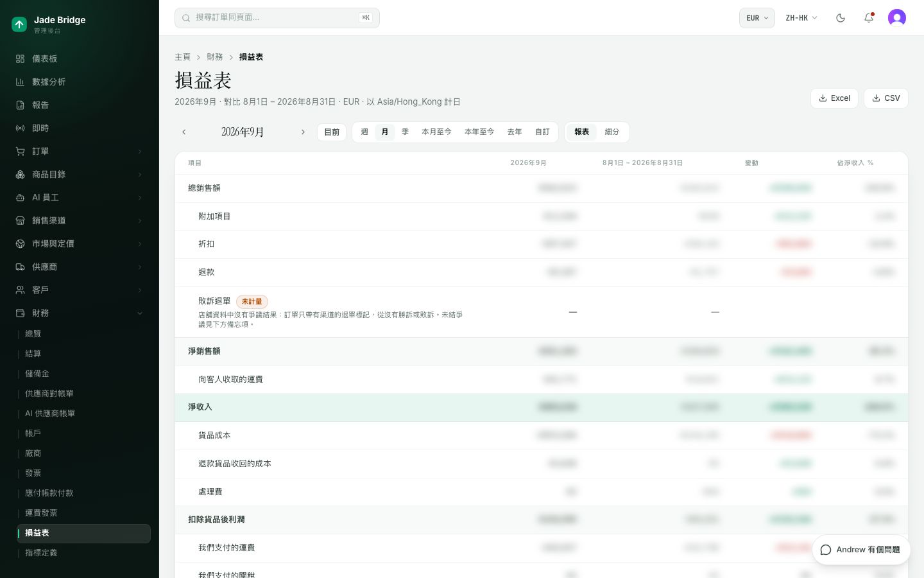This screenshot has width=924, height=578.
Task: Click the 銷售渠道 storefront icon
Action: pos(21,221)
